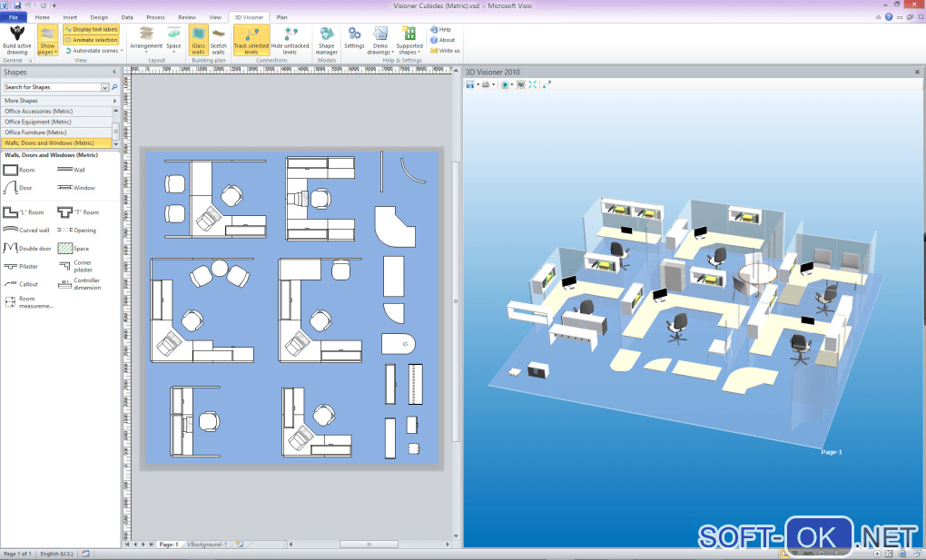Select the Callout shape
Viewport: 926px width, 560px height.
click(x=21, y=284)
